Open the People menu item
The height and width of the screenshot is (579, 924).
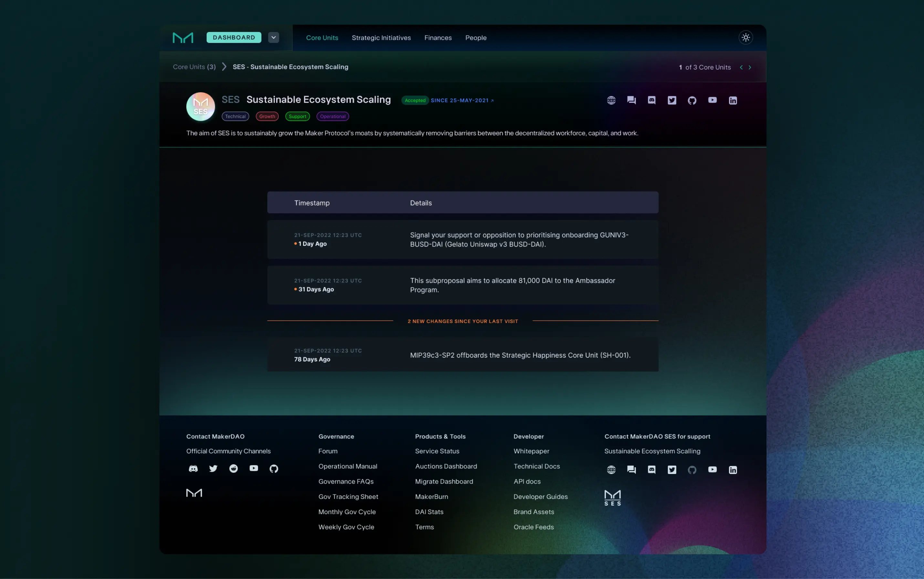[x=476, y=38]
